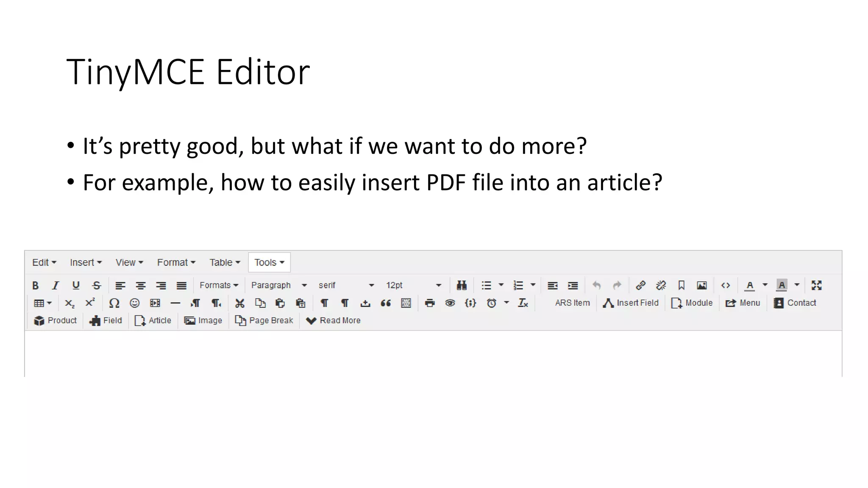Preview content with eye icon
Viewport: 868px width, 488px height.
[x=450, y=303]
